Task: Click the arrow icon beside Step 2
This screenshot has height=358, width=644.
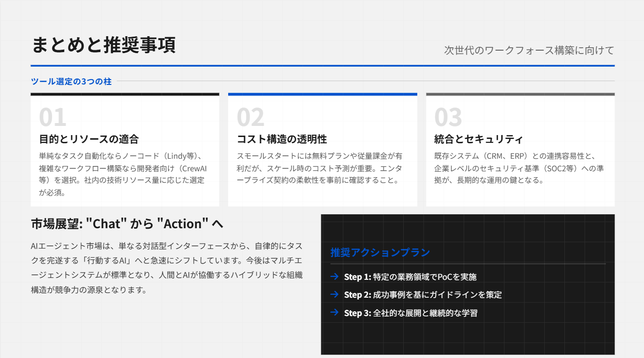Action: tap(334, 294)
